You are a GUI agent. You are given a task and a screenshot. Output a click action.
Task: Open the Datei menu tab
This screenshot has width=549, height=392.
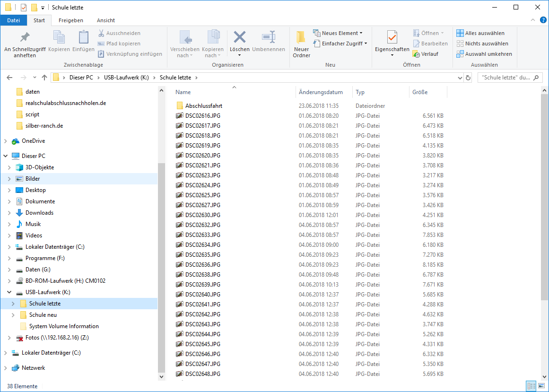pyautogui.click(x=13, y=20)
